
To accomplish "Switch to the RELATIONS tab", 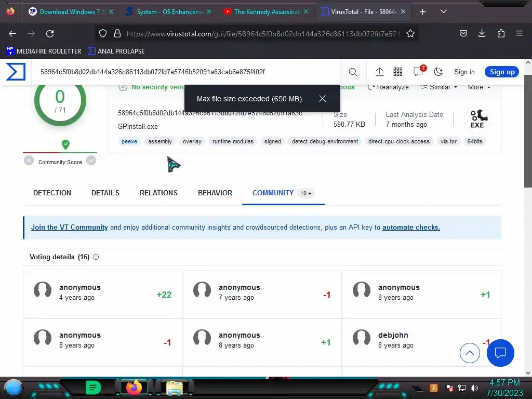I will [x=158, y=193].
